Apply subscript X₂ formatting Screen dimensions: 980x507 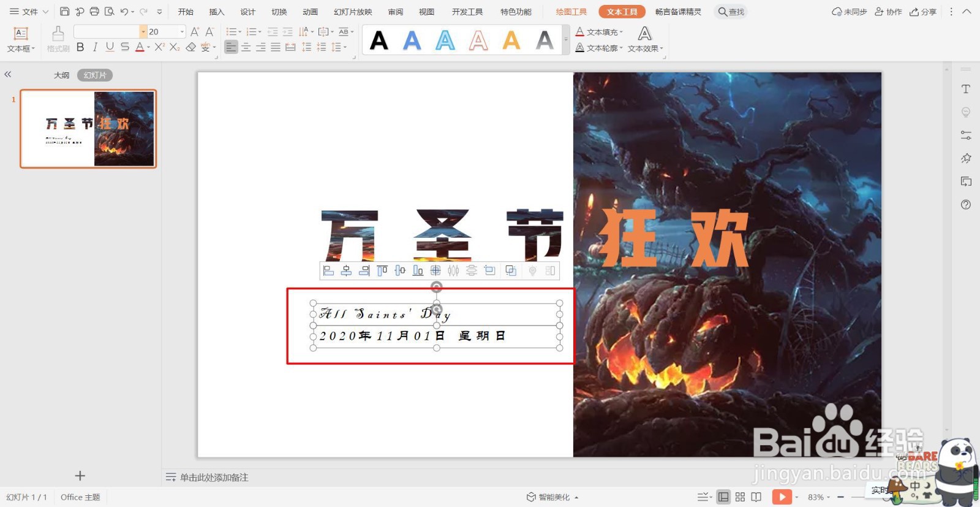click(x=175, y=47)
